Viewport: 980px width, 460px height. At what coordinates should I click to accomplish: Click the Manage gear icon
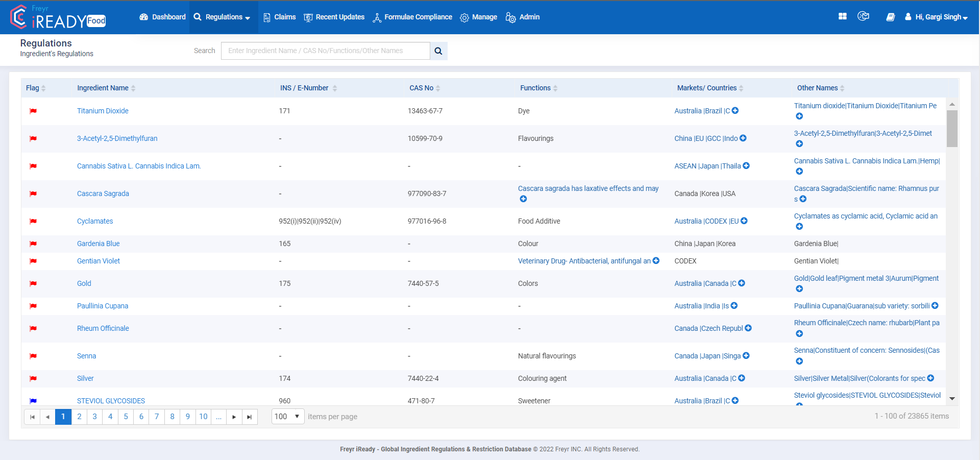pos(464,17)
